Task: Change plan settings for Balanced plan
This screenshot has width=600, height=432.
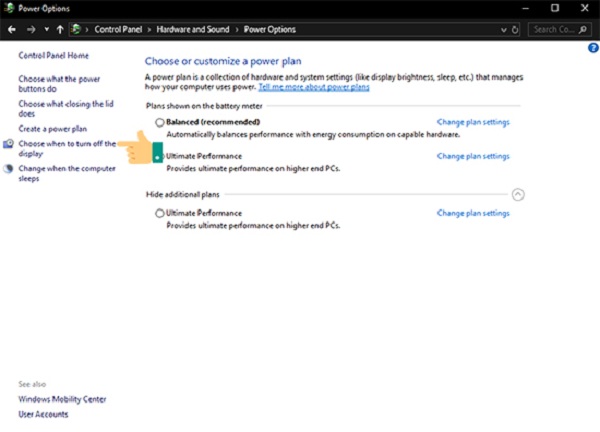Action: tap(473, 122)
